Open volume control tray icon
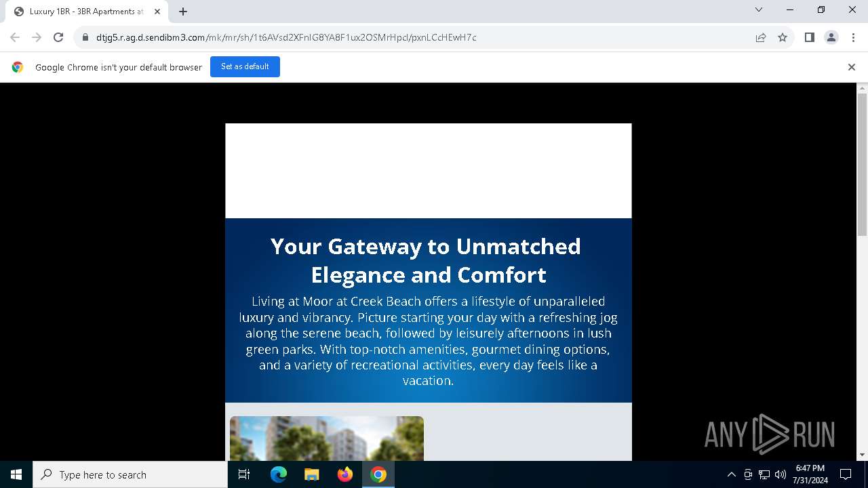Image resolution: width=868 pixels, height=488 pixels. pos(781,474)
